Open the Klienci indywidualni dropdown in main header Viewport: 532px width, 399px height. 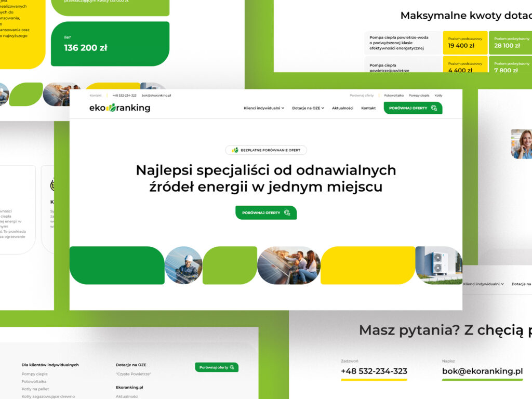pyautogui.click(x=264, y=108)
